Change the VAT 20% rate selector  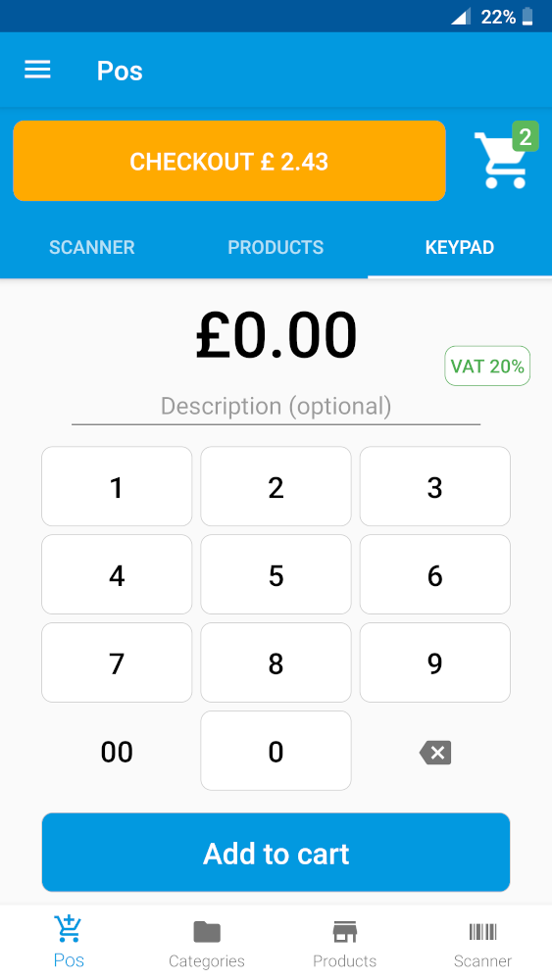(487, 366)
